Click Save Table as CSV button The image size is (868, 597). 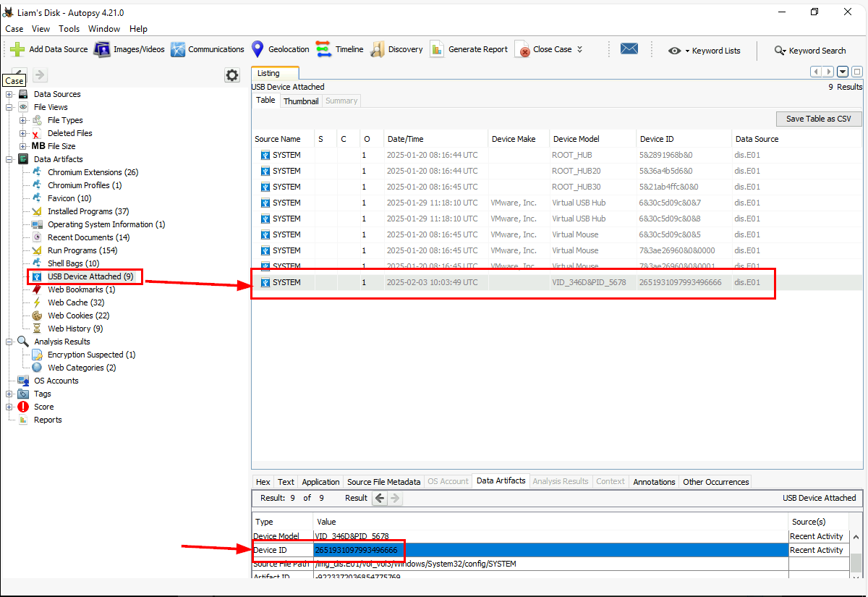pyautogui.click(x=818, y=119)
